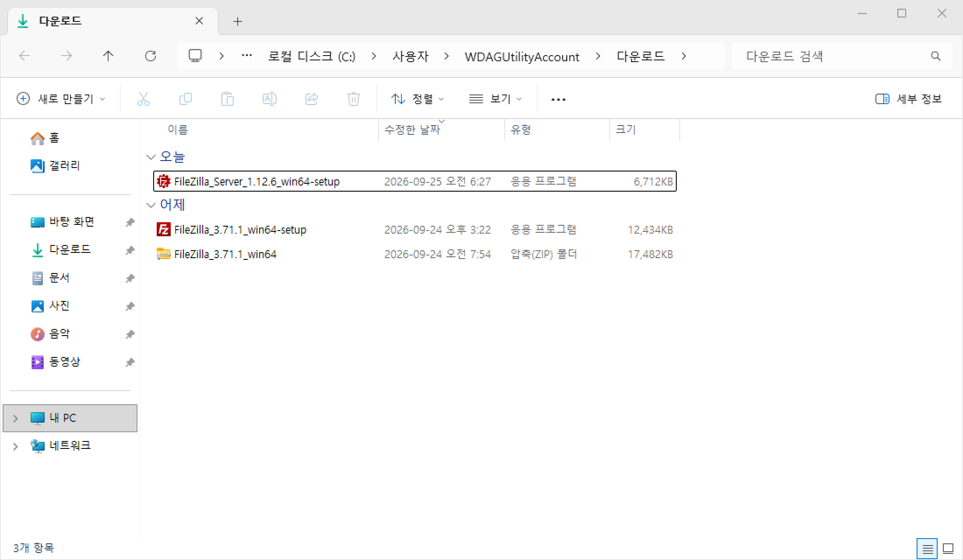Click the 2026-09-24 오후 3:22 date cell
963x560 pixels.
tap(438, 230)
